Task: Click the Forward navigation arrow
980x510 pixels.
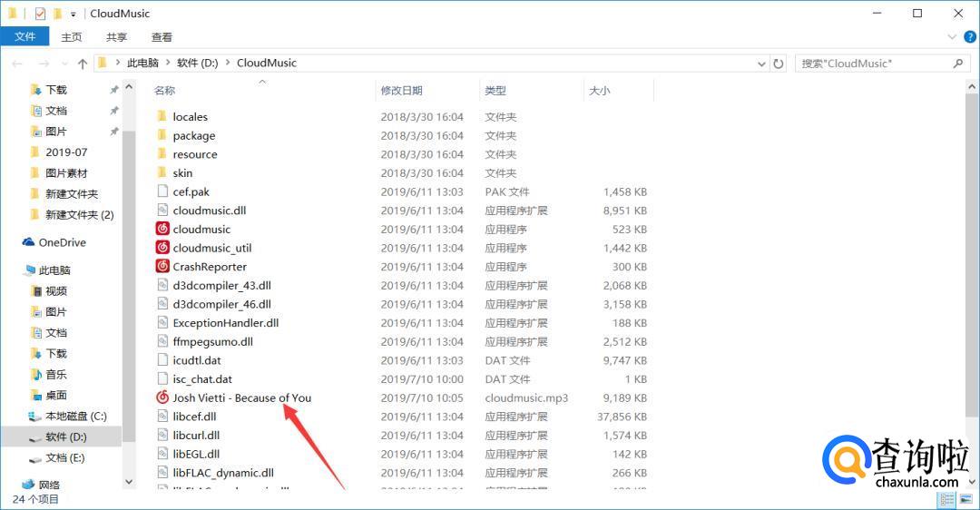Action: tap(44, 64)
